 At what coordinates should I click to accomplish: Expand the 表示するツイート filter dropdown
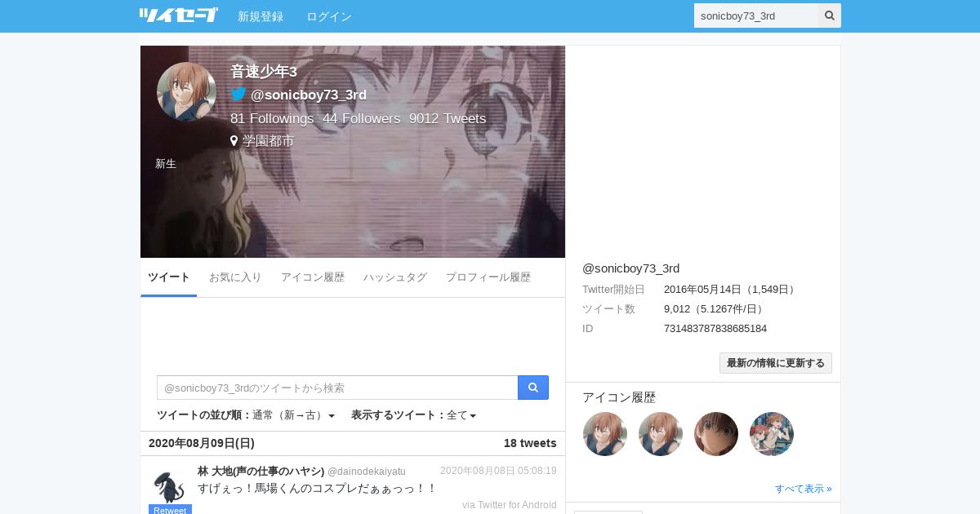point(413,415)
